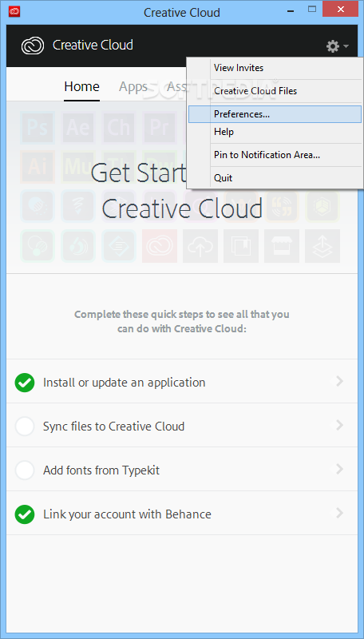This screenshot has width=364, height=639.
Task: Maximize the Creative Cloud window
Action: (x=312, y=9)
